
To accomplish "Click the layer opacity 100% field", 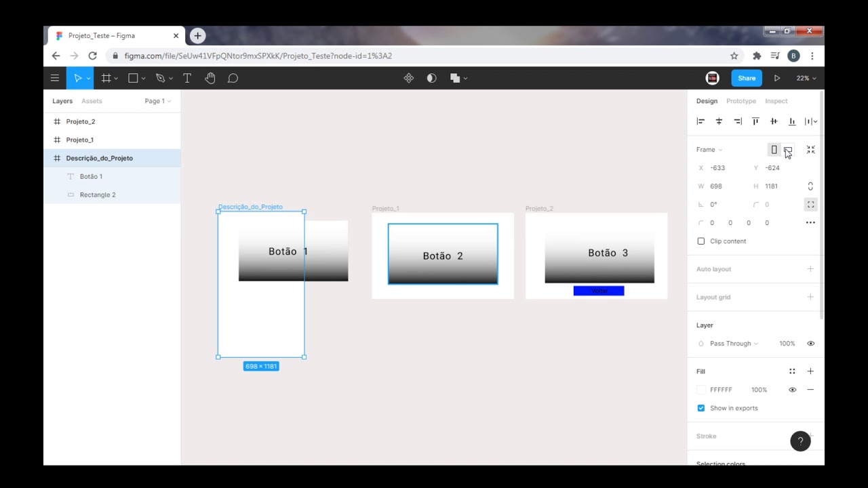I will tap(787, 344).
